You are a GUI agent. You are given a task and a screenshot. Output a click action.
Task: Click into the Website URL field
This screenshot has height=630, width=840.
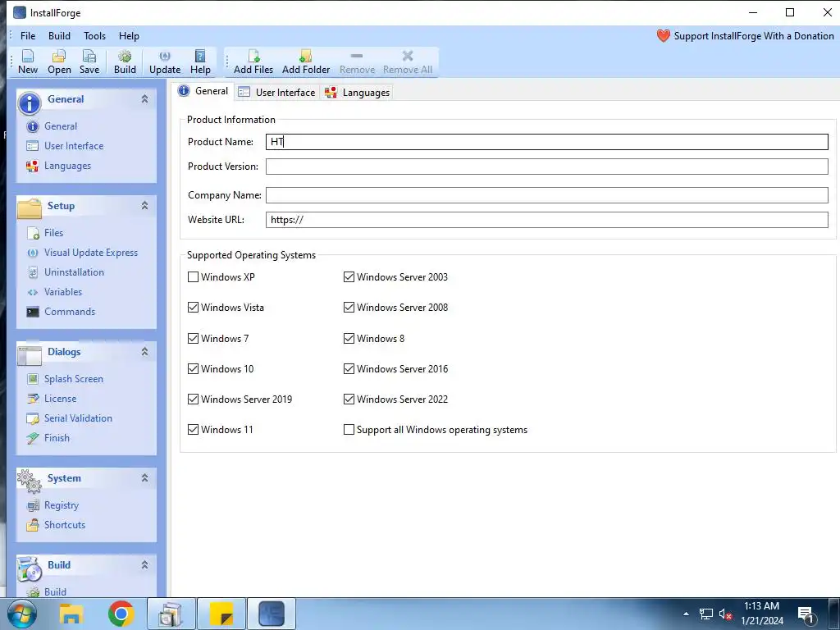pyautogui.click(x=547, y=220)
